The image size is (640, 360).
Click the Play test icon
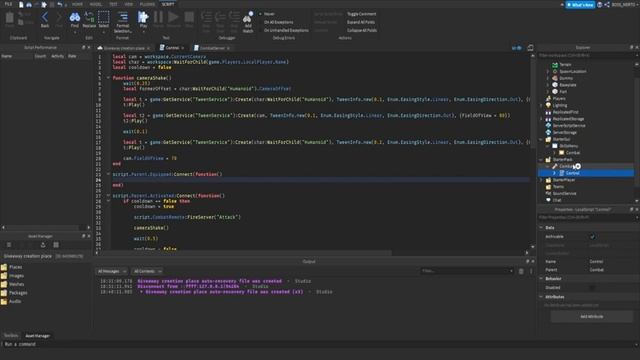pos(143,18)
